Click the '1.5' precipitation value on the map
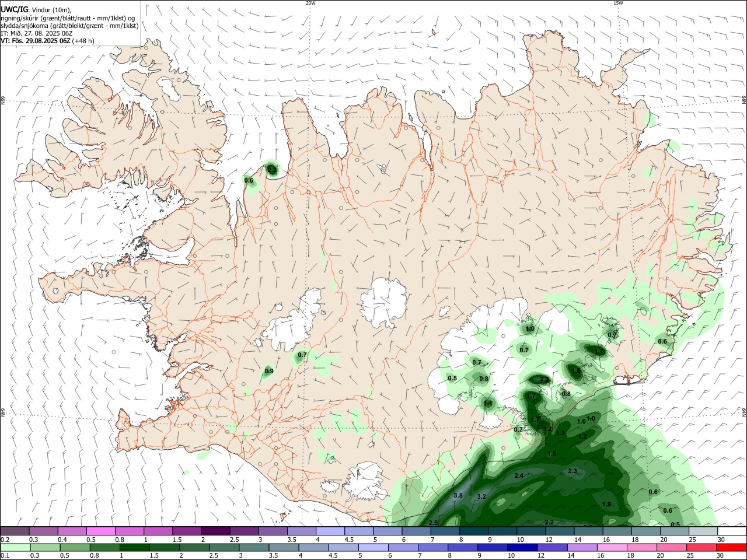 [x=551, y=453]
